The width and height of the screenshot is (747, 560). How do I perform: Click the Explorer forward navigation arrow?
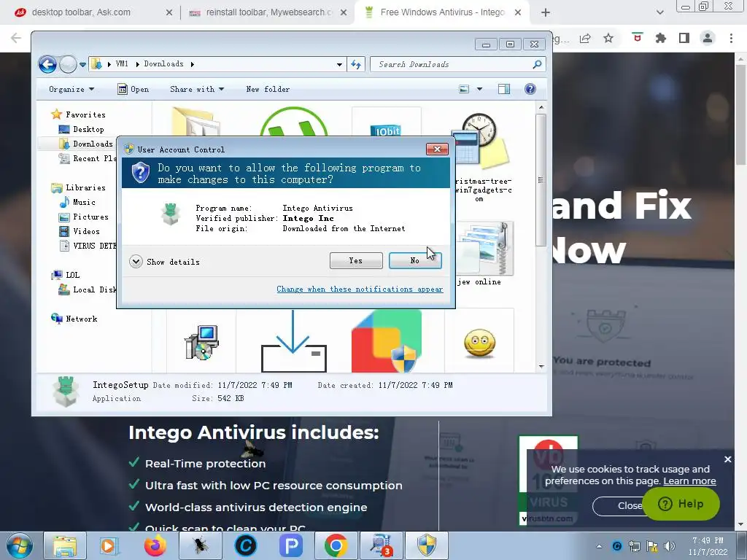pyautogui.click(x=68, y=64)
